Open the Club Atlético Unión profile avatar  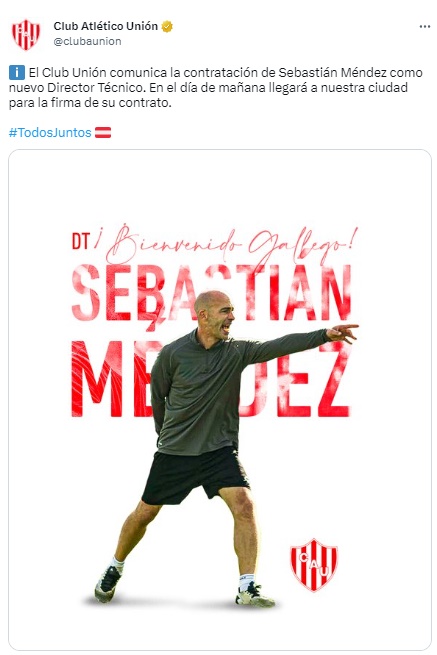pos(26,34)
